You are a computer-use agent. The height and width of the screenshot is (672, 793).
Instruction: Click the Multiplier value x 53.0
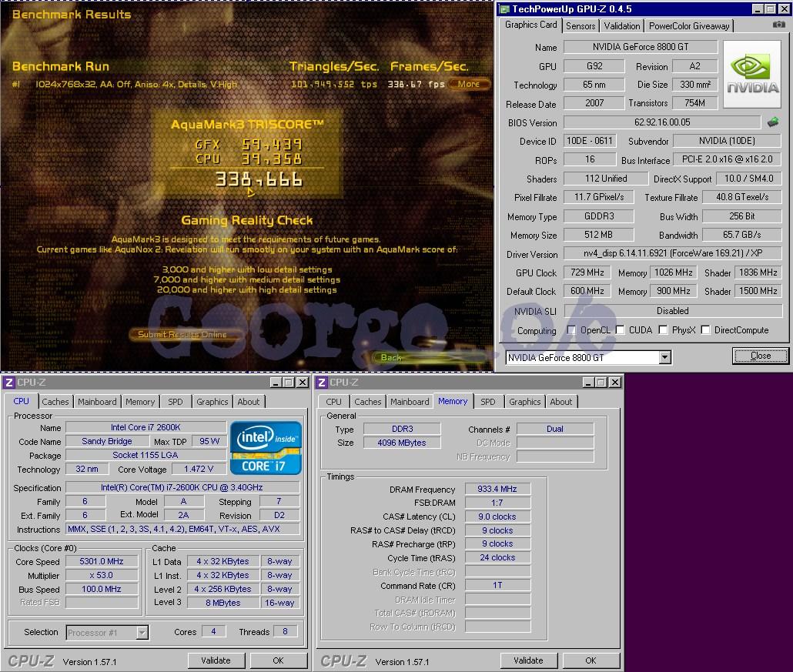(102, 575)
